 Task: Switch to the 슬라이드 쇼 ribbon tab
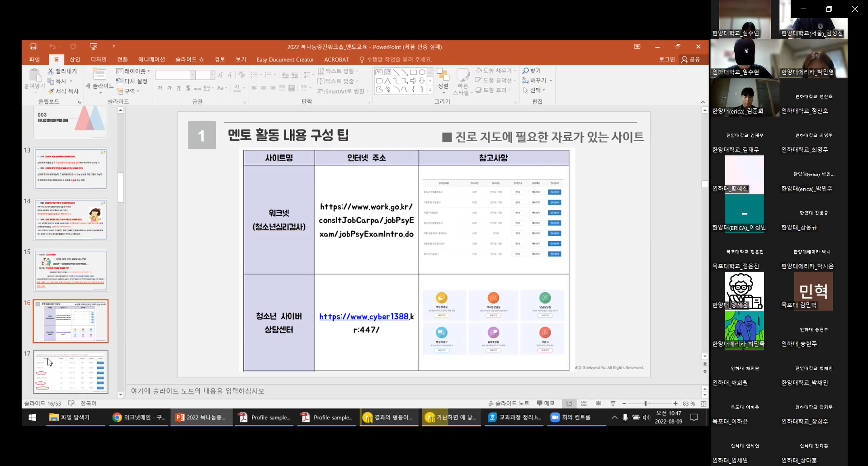click(x=189, y=59)
